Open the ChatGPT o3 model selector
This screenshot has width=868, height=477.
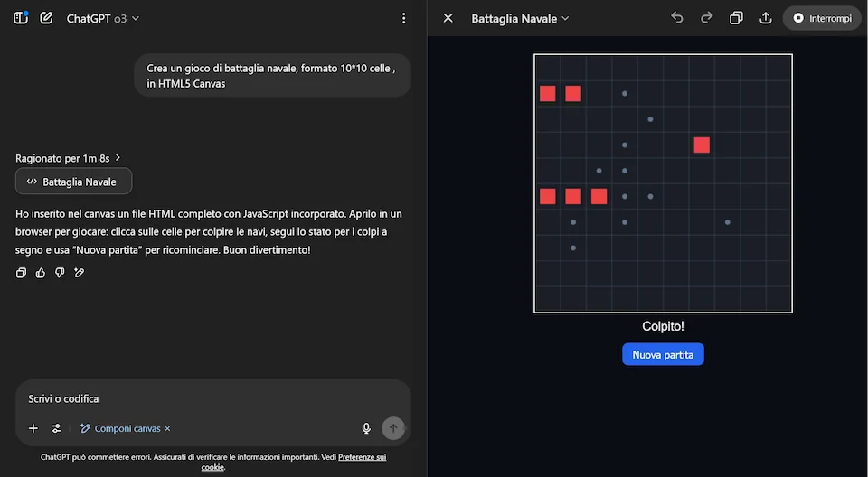tap(103, 18)
